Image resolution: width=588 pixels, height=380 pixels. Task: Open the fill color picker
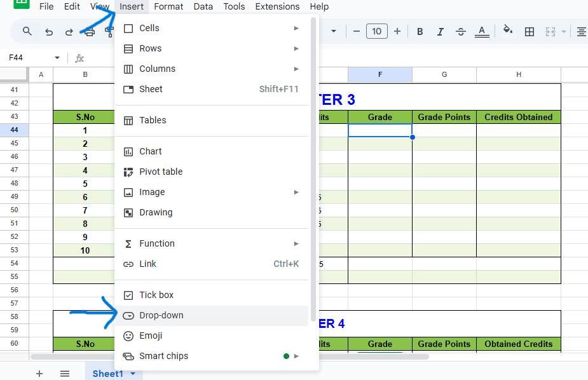click(507, 31)
